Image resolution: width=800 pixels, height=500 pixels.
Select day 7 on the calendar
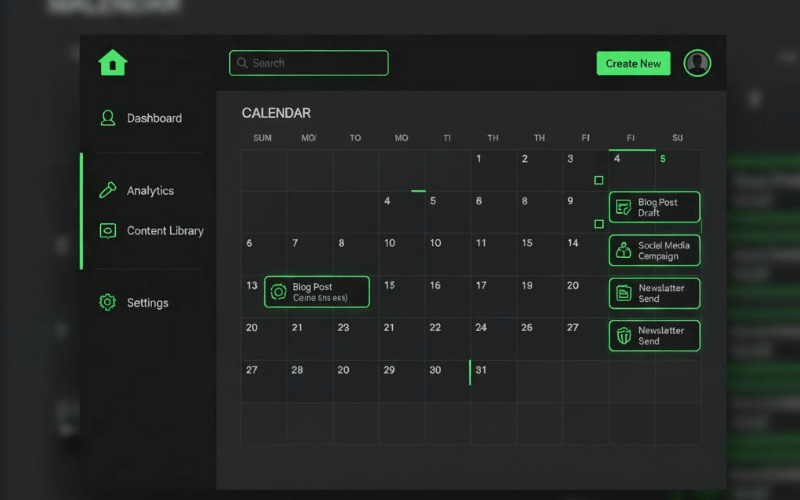point(295,243)
